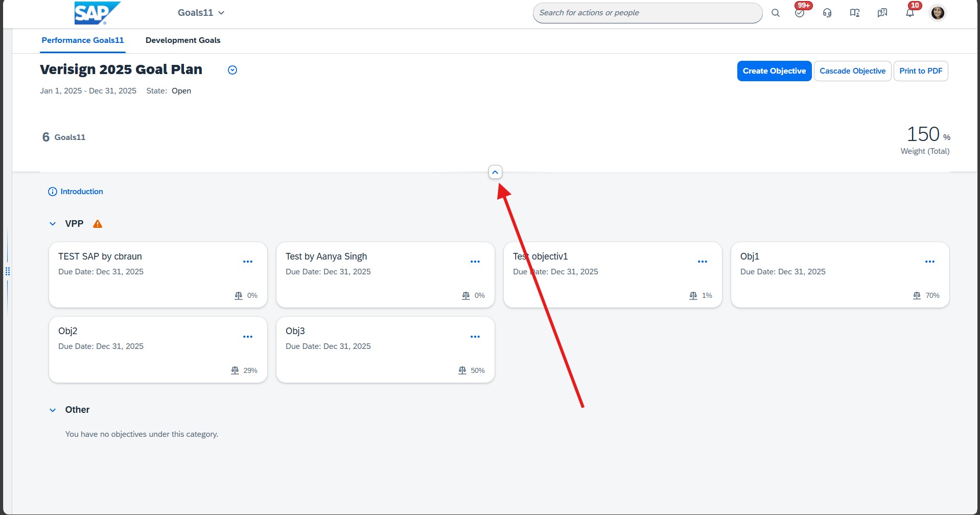Open the user profile avatar
This screenshot has width=980, height=515.
click(x=938, y=13)
